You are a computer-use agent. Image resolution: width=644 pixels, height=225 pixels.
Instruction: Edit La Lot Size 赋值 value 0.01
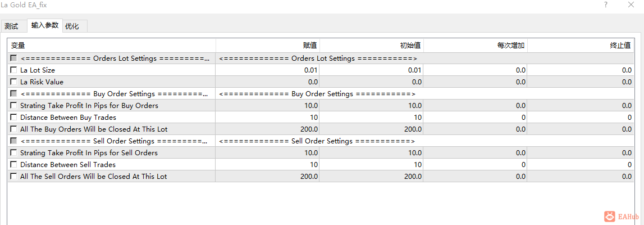pyautogui.click(x=267, y=70)
